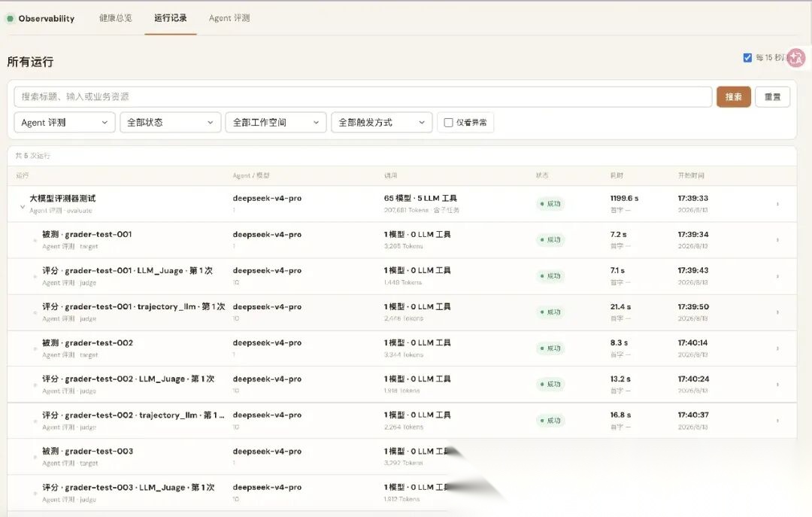Click the pink translate icon at top right
This screenshot has height=517, width=812.
[796, 58]
